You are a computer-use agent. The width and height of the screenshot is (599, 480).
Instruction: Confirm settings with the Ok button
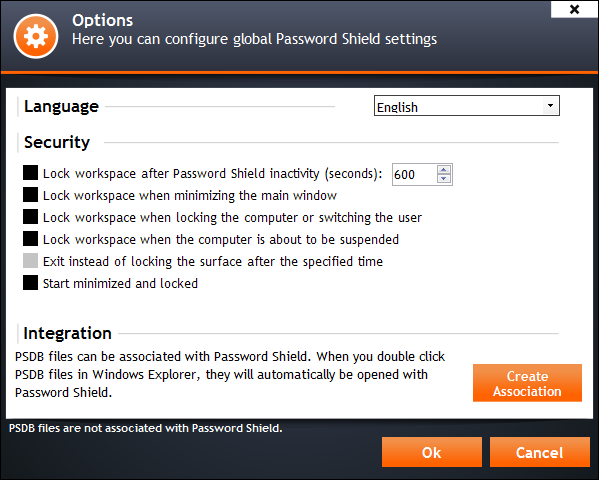tap(432, 452)
